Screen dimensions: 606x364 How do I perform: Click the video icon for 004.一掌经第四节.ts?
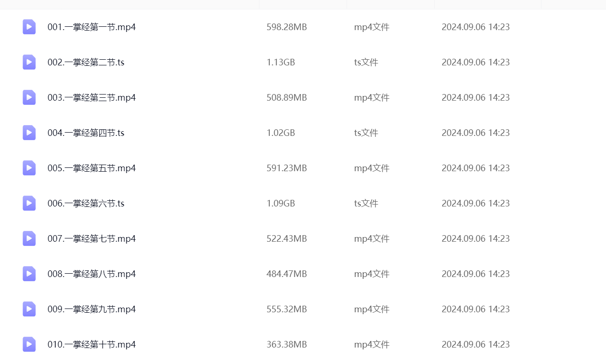click(29, 133)
